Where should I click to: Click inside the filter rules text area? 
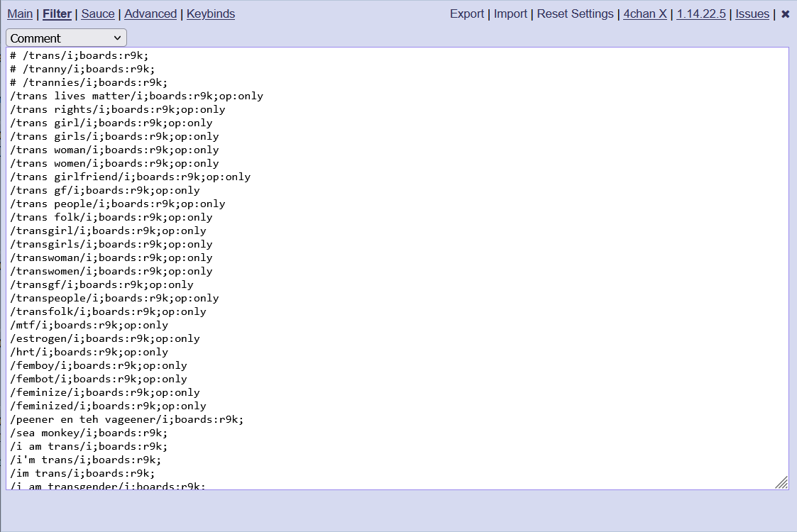click(x=397, y=268)
